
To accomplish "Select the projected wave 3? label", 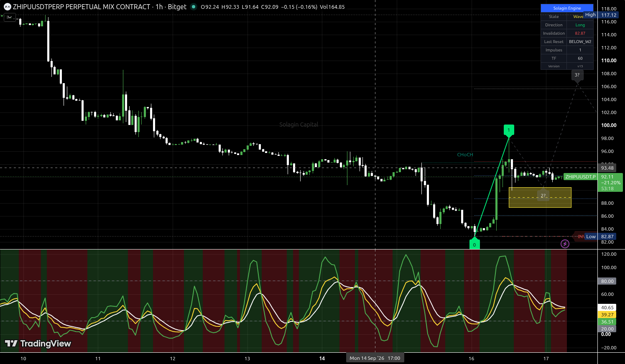I will point(577,76).
